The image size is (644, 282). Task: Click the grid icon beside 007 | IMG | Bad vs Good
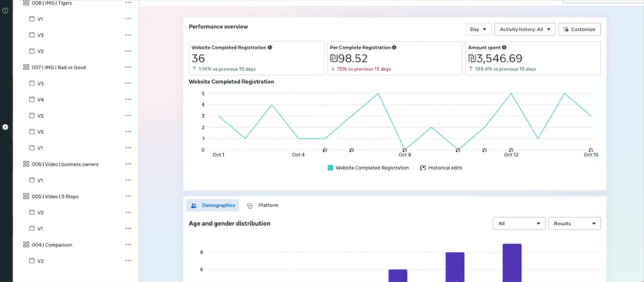(26, 67)
